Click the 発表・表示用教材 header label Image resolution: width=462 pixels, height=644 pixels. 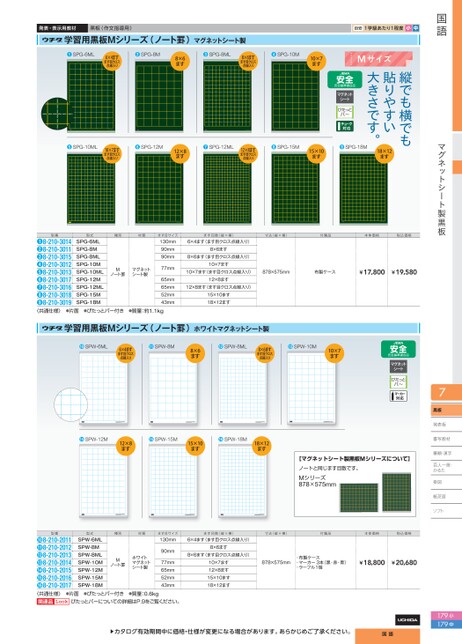[62, 28]
